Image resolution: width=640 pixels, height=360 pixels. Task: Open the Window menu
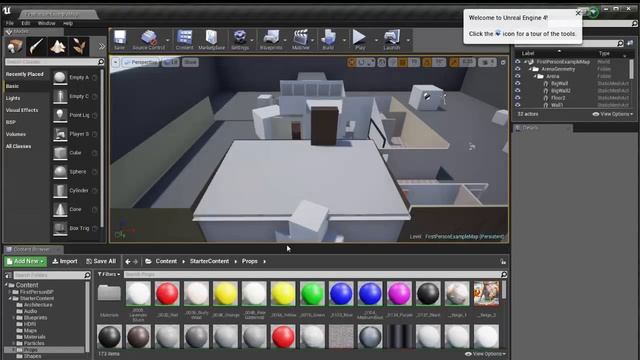click(x=47, y=23)
